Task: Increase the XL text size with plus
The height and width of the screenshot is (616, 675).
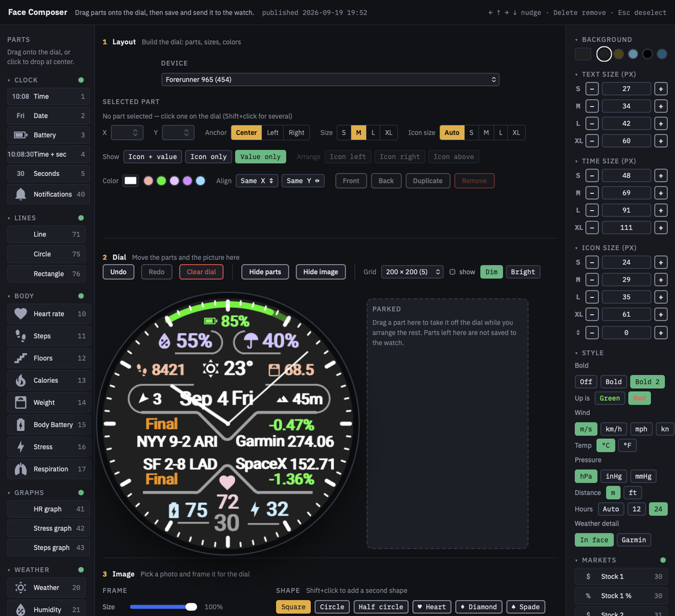Action: coord(661,141)
